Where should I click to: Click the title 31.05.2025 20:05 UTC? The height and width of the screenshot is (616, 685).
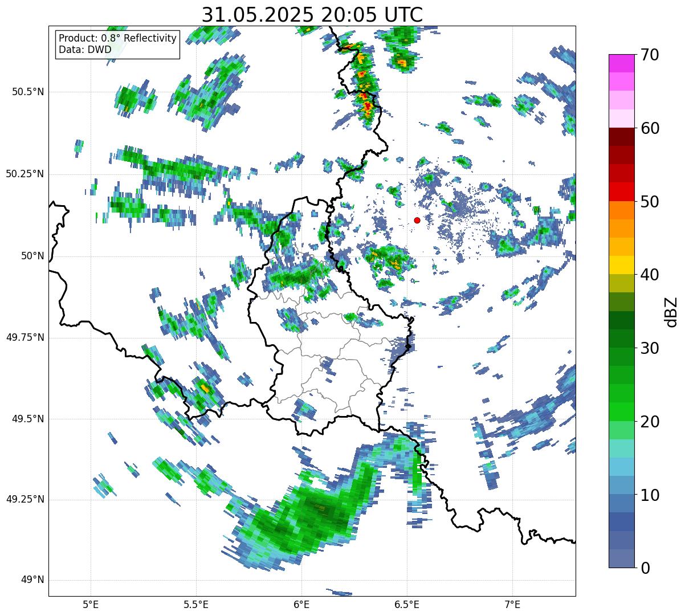pyautogui.click(x=312, y=14)
